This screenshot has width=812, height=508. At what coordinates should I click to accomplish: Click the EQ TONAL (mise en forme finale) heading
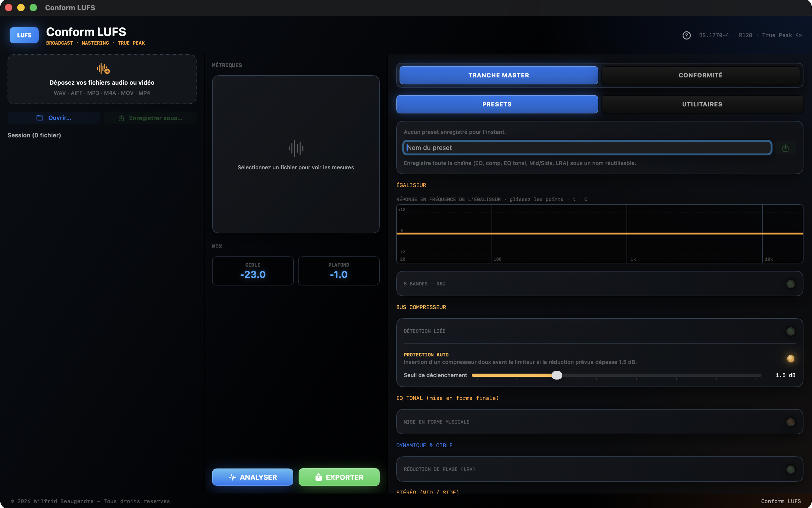[x=447, y=398]
